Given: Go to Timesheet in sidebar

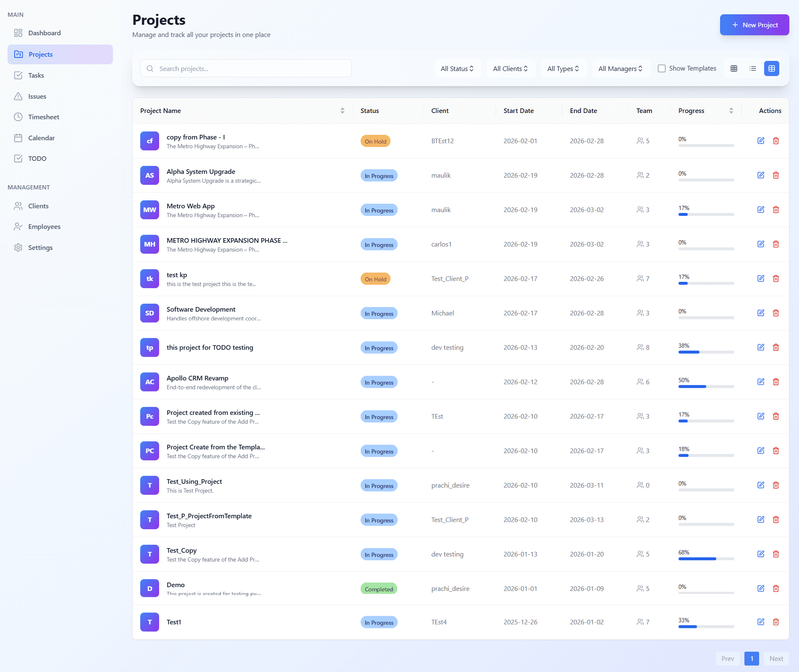Looking at the screenshot, I should [44, 117].
